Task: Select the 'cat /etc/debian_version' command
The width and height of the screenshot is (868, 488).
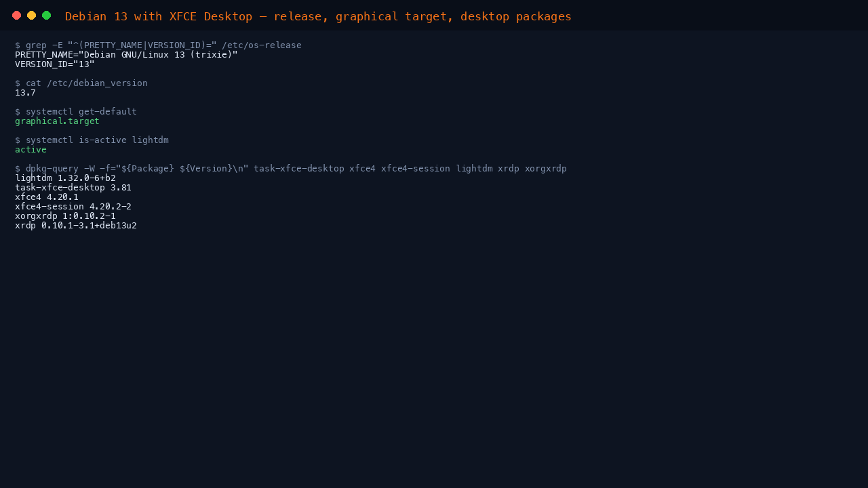Action: [81, 83]
